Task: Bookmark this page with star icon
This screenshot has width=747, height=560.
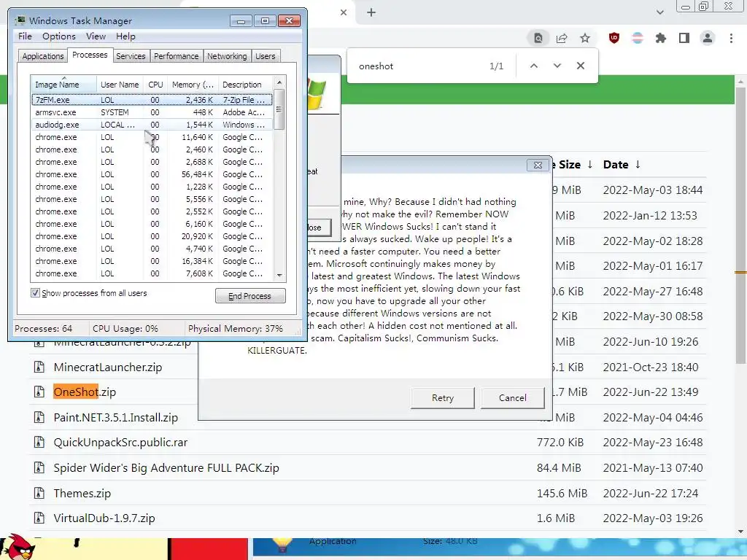Action: pos(585,38)
